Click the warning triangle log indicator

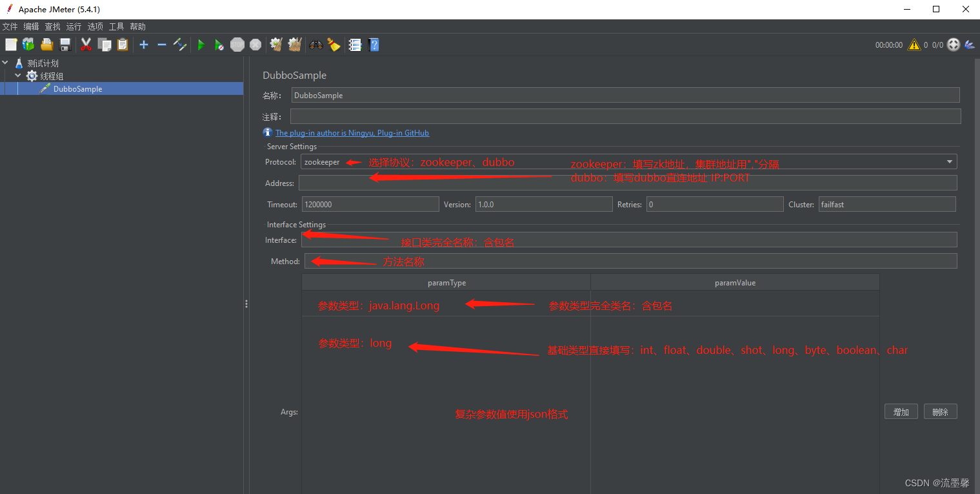tap(914, 45)
